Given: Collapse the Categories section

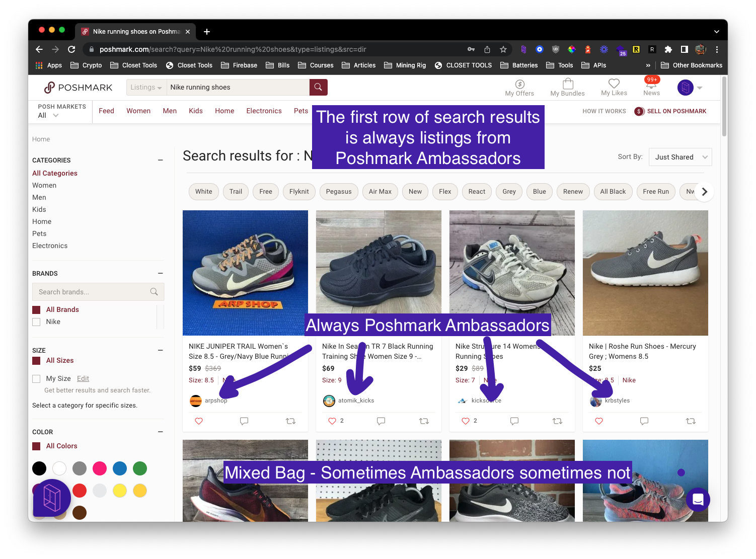Looking at the screenshot, I should (161, 161).
